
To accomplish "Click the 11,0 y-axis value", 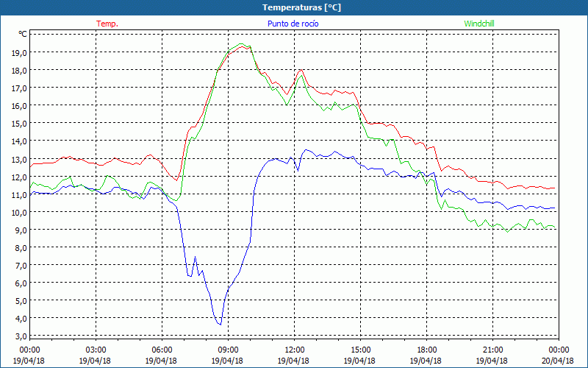I will [20, 194].
